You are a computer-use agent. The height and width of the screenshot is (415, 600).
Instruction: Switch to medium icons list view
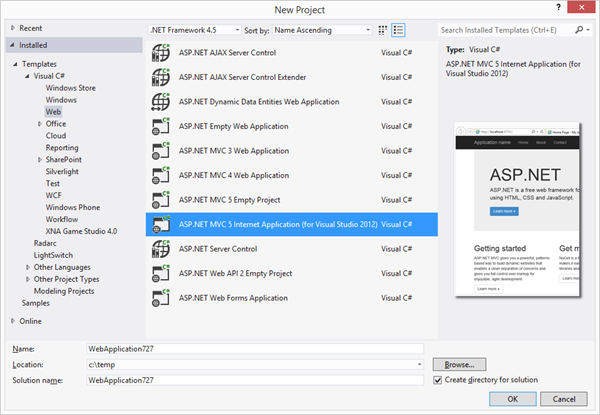coord(398,30)
